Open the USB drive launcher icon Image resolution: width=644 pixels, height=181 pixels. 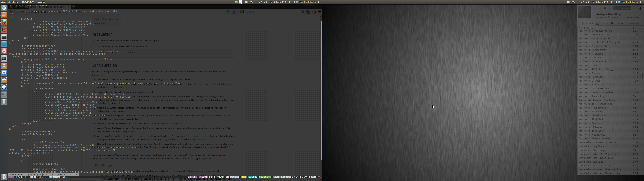(4, 102)
